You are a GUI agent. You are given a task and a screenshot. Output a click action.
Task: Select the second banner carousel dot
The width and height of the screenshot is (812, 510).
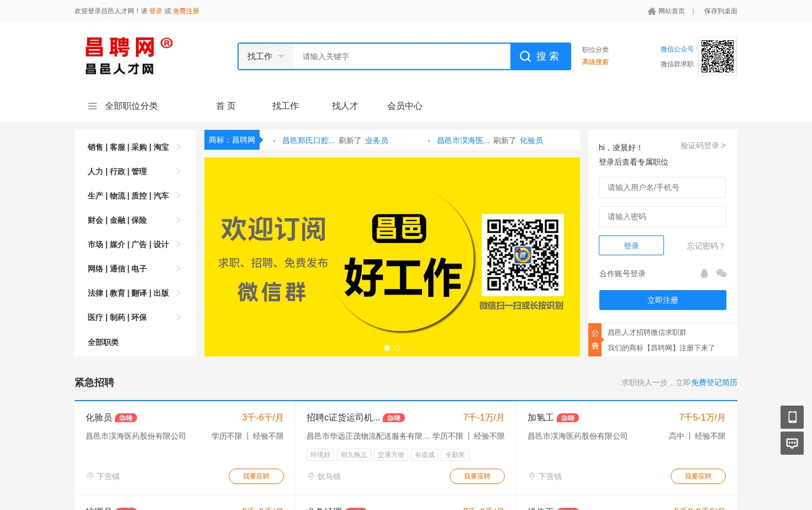tap(397, 348)
